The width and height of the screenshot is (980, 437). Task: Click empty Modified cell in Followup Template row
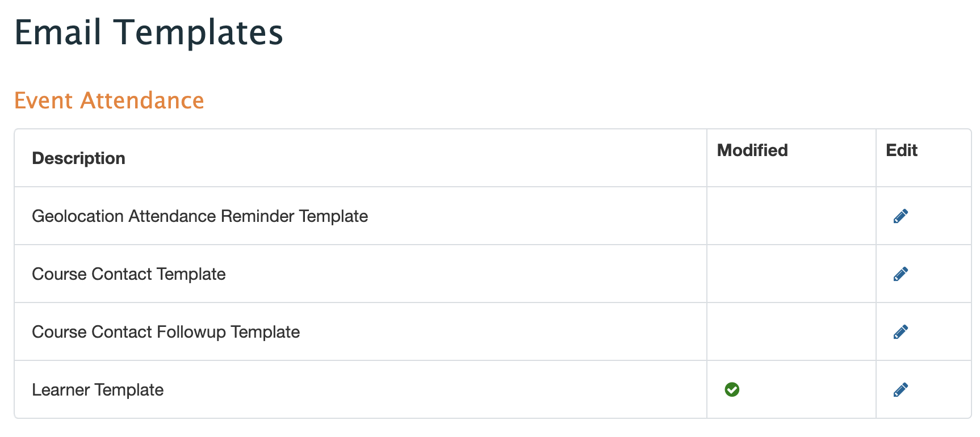(791, 332)
